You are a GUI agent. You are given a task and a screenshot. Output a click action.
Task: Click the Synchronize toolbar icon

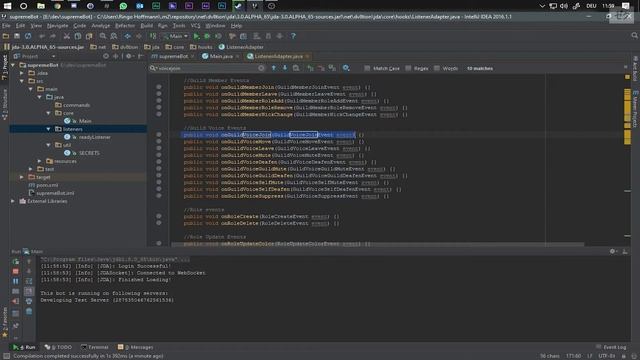28,36
